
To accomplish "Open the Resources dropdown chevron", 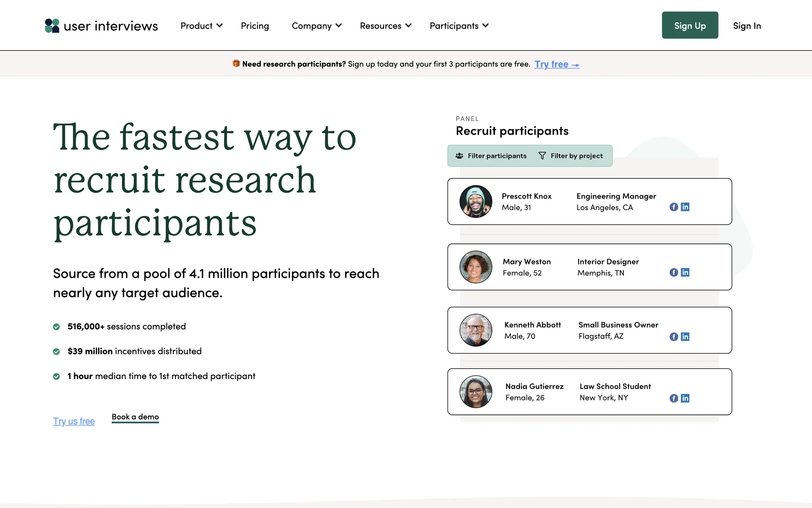I will pyautogui.click(x=408, y=26).
